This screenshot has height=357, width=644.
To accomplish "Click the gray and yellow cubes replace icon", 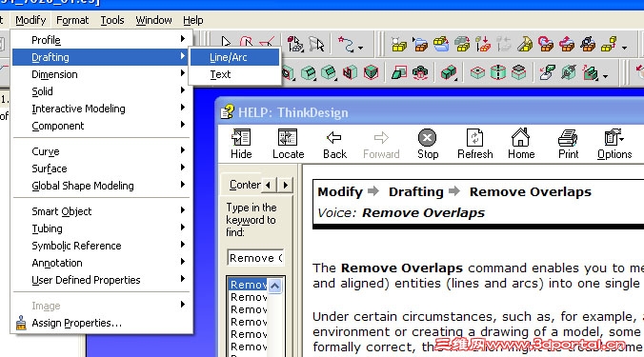I will click(462, 44).
